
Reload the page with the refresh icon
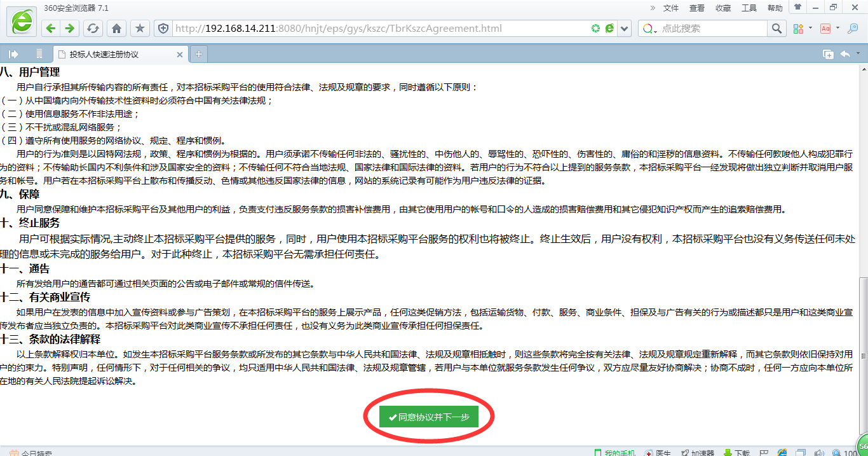93,29
